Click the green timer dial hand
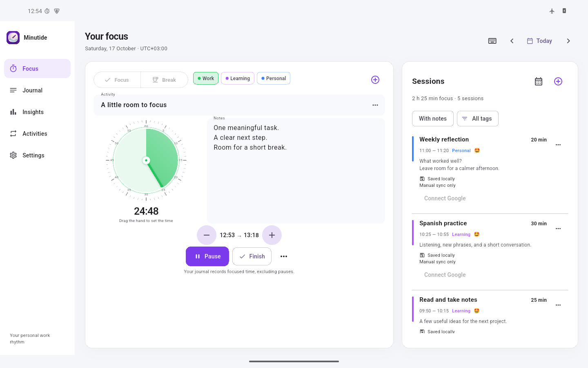 [x=155, y=174]
